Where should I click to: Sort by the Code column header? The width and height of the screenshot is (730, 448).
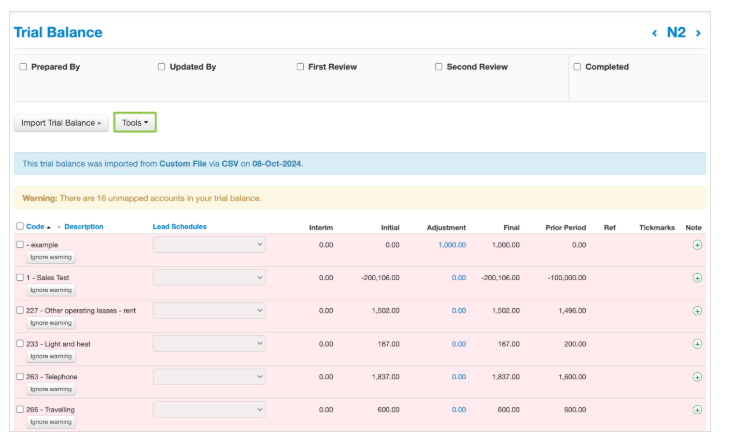pyautogui.click(x=37, y=227)
